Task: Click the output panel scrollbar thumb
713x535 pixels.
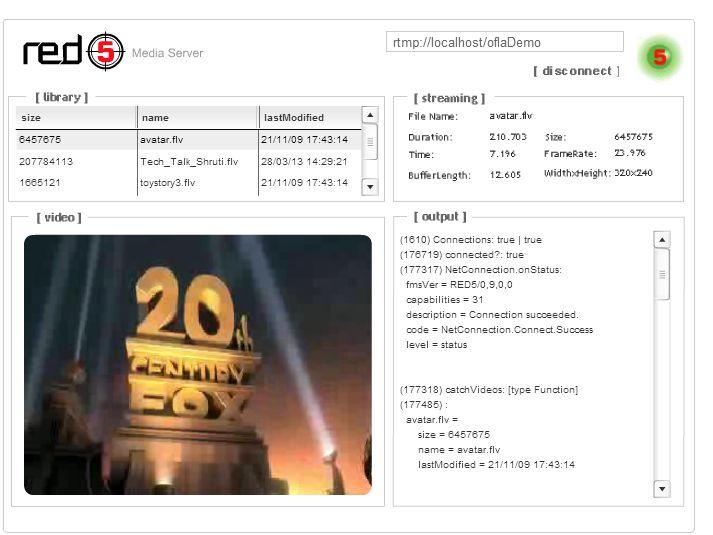Action: point(662,275)
